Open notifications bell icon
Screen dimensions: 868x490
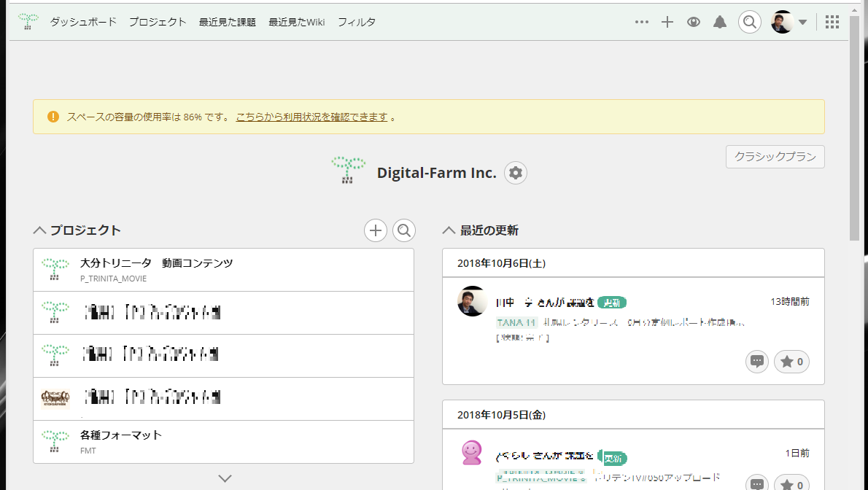[x=720, y=22]
